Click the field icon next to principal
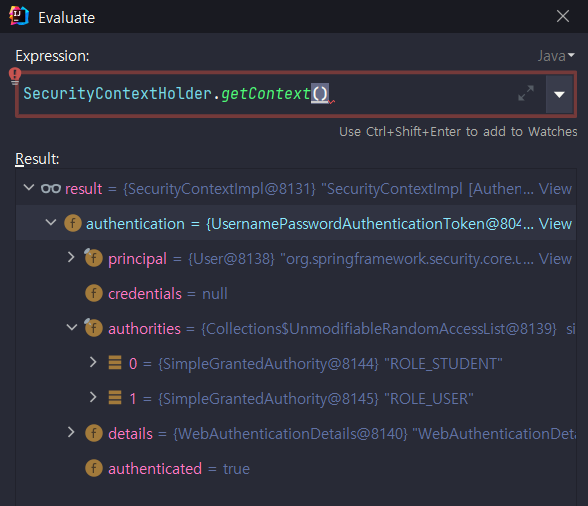This screenshot has width=588, height=506. tap(93, 258)
